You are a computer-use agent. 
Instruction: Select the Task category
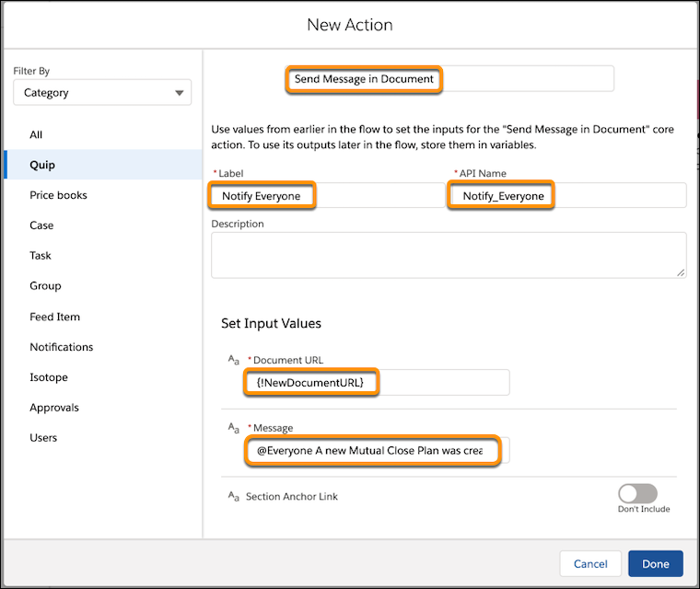[x=41, y=256]
